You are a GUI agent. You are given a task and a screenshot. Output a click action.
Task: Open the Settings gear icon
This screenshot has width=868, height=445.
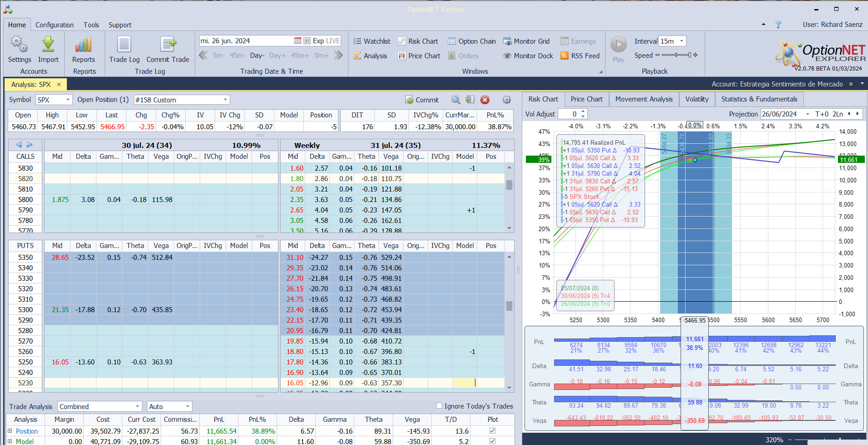pyautogui.click(x=19, y=45)
